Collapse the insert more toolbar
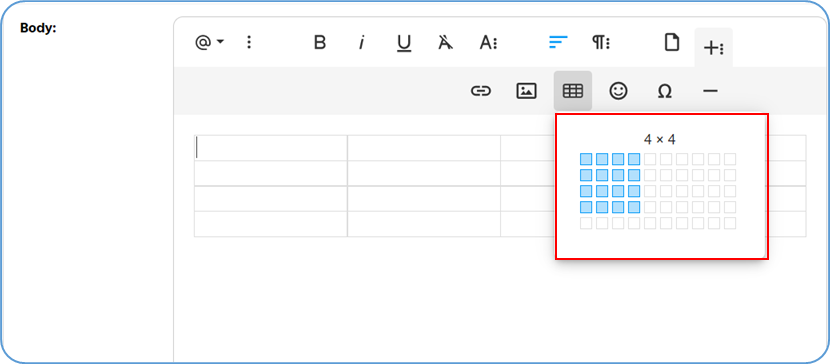The height and width of the screenshot is (364, 830). tap(714, 48)
